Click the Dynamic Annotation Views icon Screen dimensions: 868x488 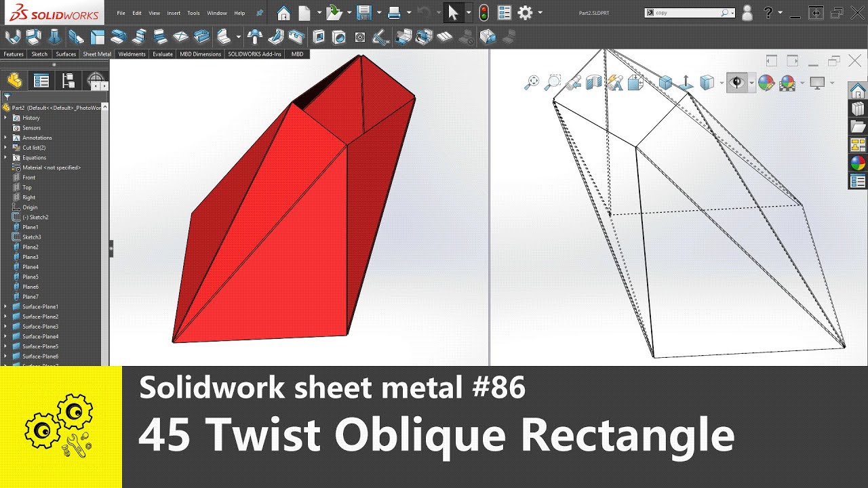(x=615, y=83)
